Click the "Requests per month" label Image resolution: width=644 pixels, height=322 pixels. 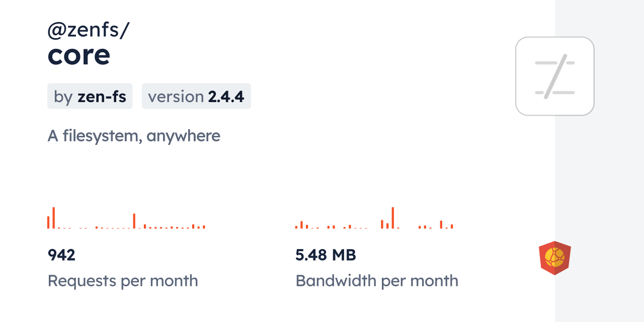[123, 281]
